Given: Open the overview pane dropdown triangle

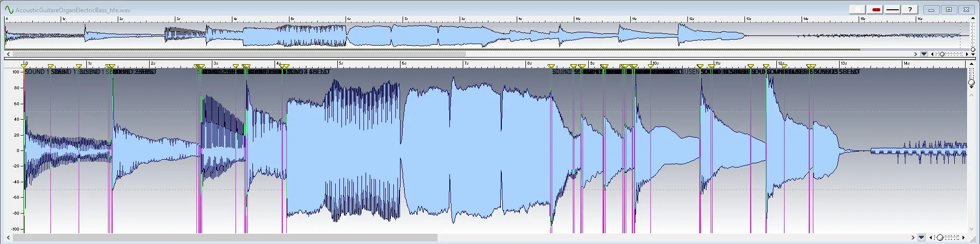Looking at the screenshot, I should (x=924, y=54).
